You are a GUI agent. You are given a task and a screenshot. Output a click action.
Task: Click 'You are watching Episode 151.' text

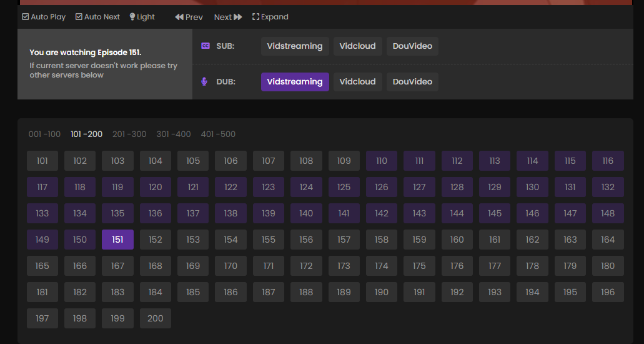(x=86, y=53)
